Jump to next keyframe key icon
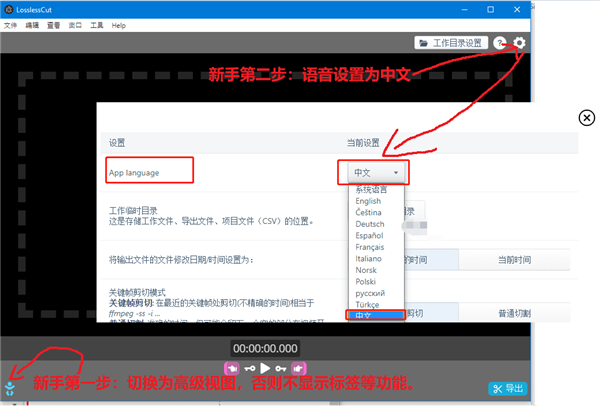 pos(280,369)
